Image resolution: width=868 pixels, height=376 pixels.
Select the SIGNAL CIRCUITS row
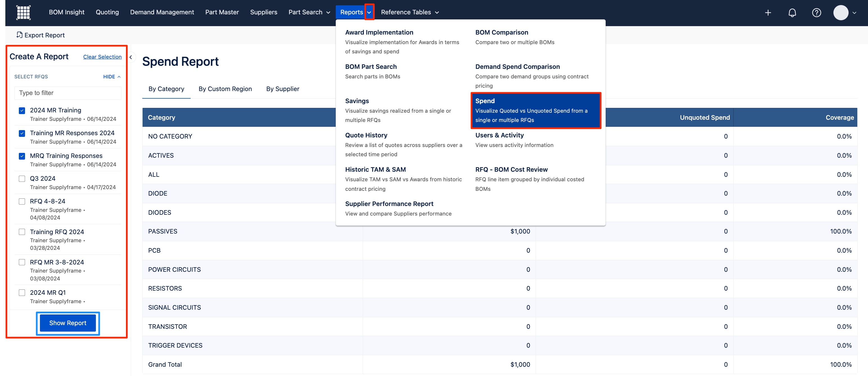[499, 308]
